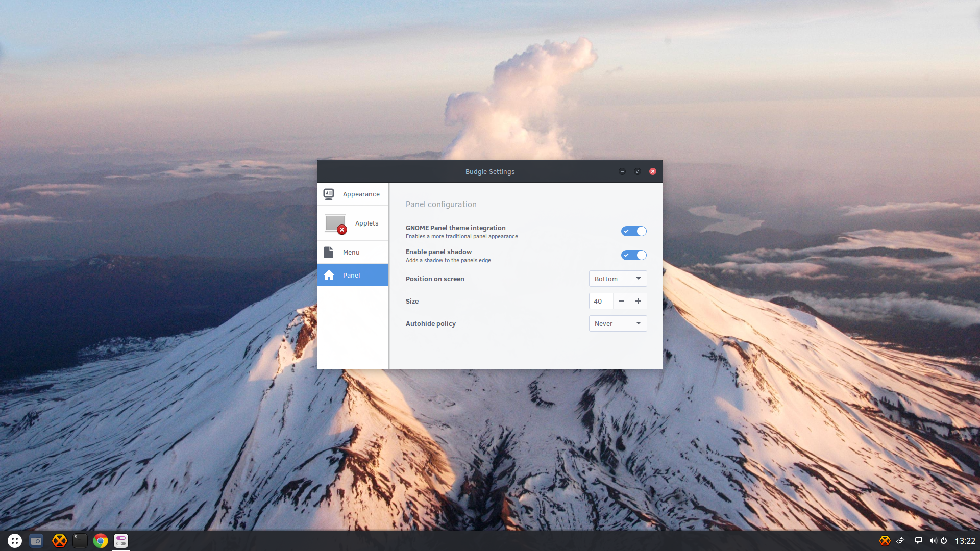
Task: Click the orange X tray icon
Action: [885, 541]
